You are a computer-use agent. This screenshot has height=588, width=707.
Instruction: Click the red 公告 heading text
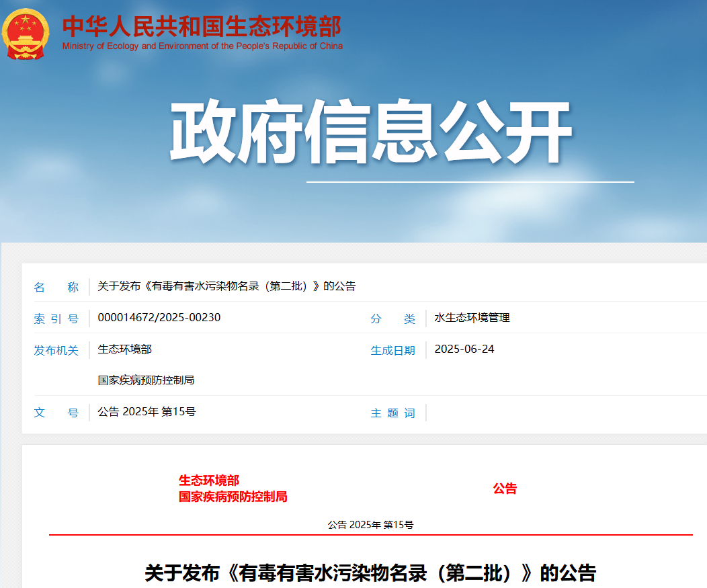(505, 489)
